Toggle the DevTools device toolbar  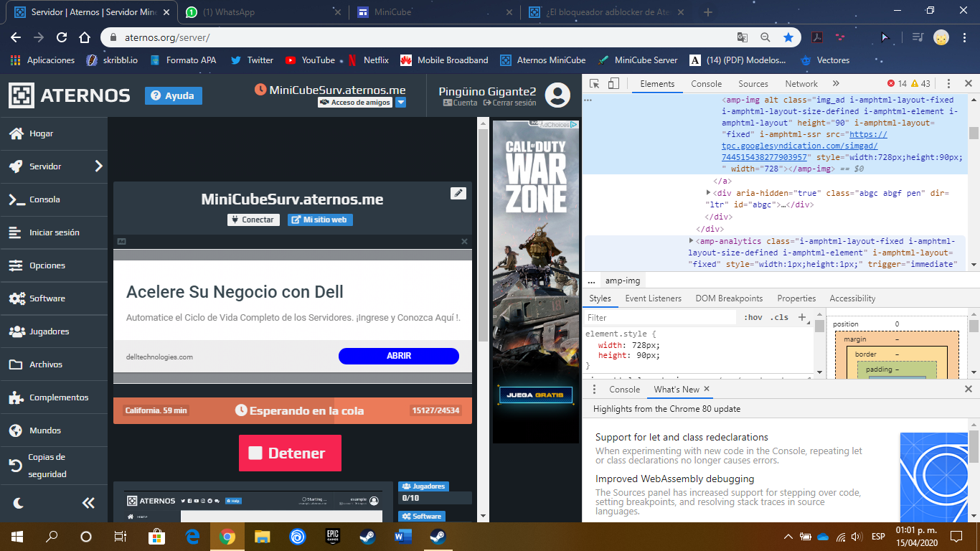(614, 84)
